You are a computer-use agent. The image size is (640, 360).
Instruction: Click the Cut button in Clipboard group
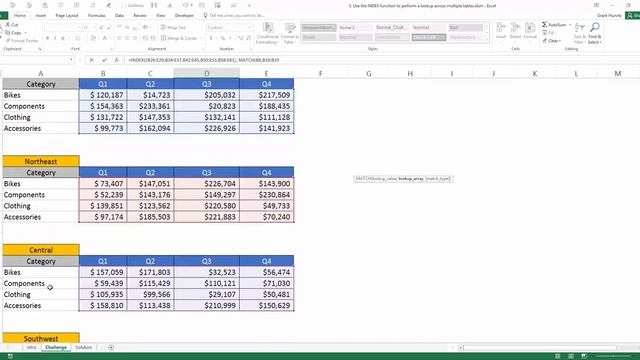[12, 25]
